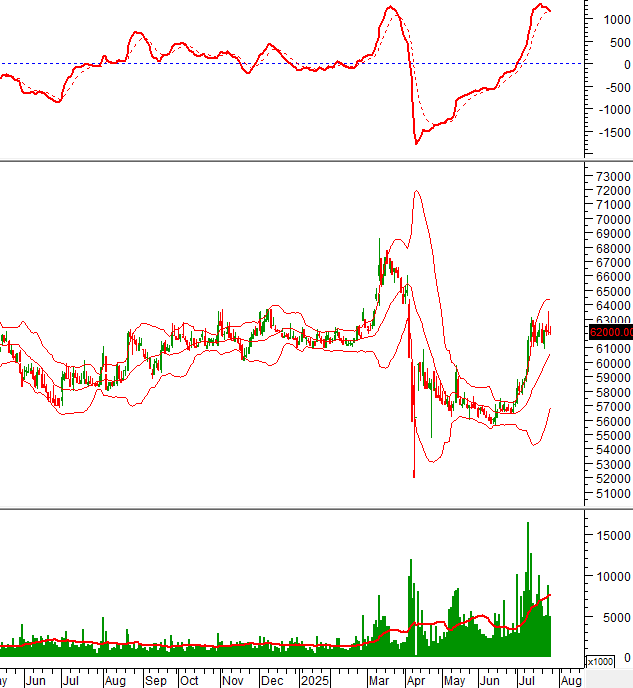Click the 73000 price axis label
633x688 pixels.
[x=613, y=176]
